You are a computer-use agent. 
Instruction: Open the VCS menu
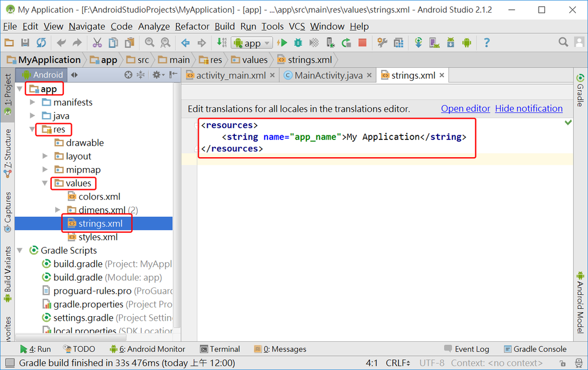coord(297,26)
